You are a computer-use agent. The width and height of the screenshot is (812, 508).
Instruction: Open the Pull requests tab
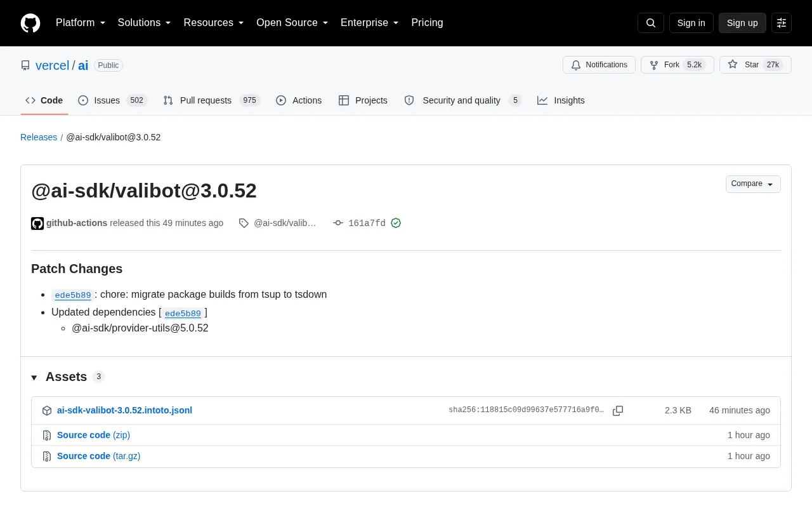[x=212, y=100]
